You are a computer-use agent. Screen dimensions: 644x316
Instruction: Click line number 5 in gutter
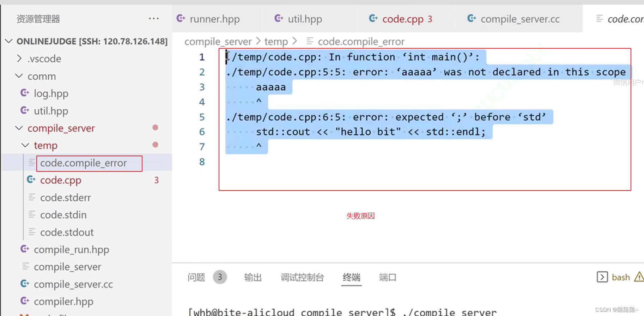[x=202, y=117]
